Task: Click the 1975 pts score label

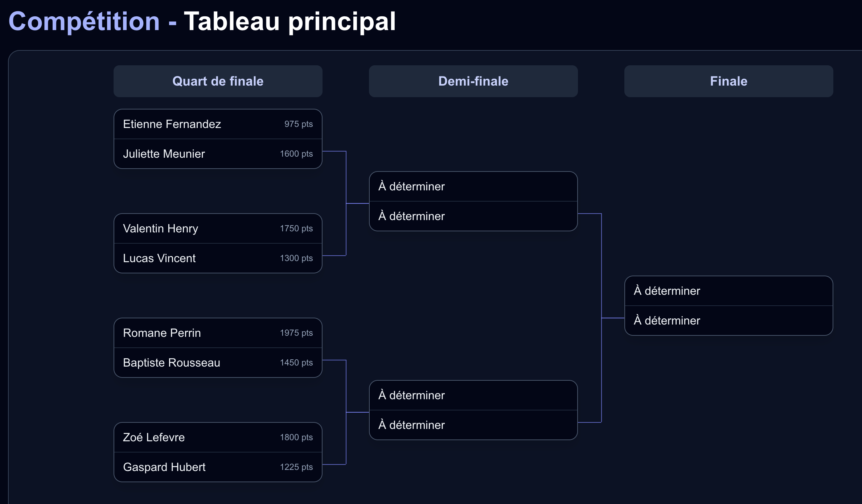Action: pyautogui.click(x=296, y=333)
